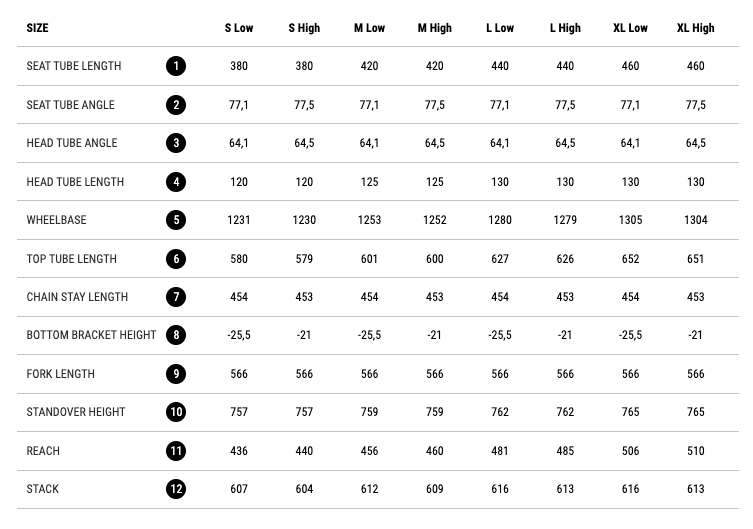
Task: Click badge 8 for Bottom Bracket Height
Action: pos(176,335)
